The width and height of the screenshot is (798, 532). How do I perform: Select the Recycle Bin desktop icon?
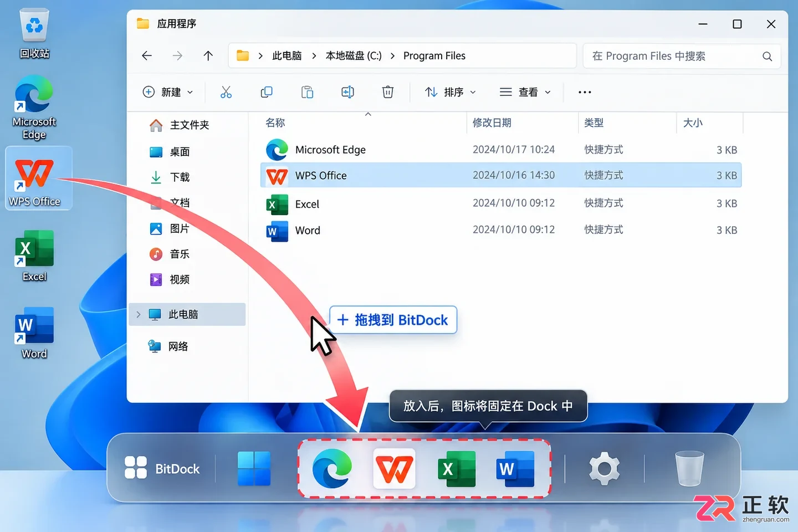[x=34, y=34]
